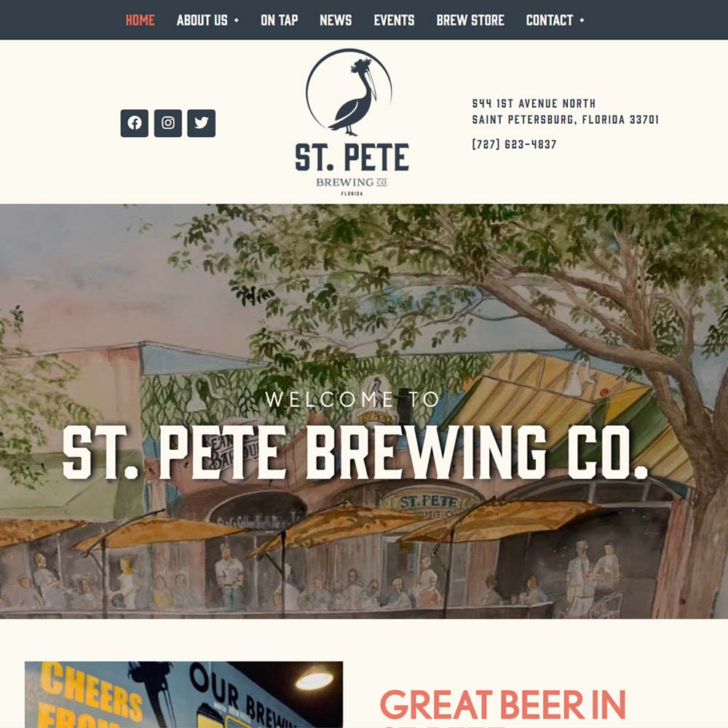Call the (727) 623-4837 phone number
The width and height of the screenshot is (728, 728).
[x=514, y=144]
